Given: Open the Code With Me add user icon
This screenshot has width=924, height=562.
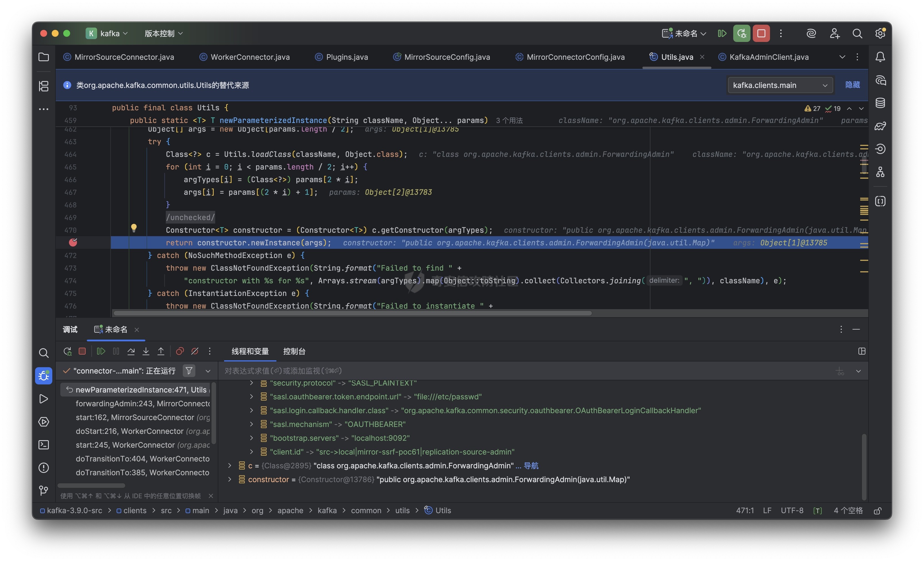Looking at the screenshot, I should point(834,33).
